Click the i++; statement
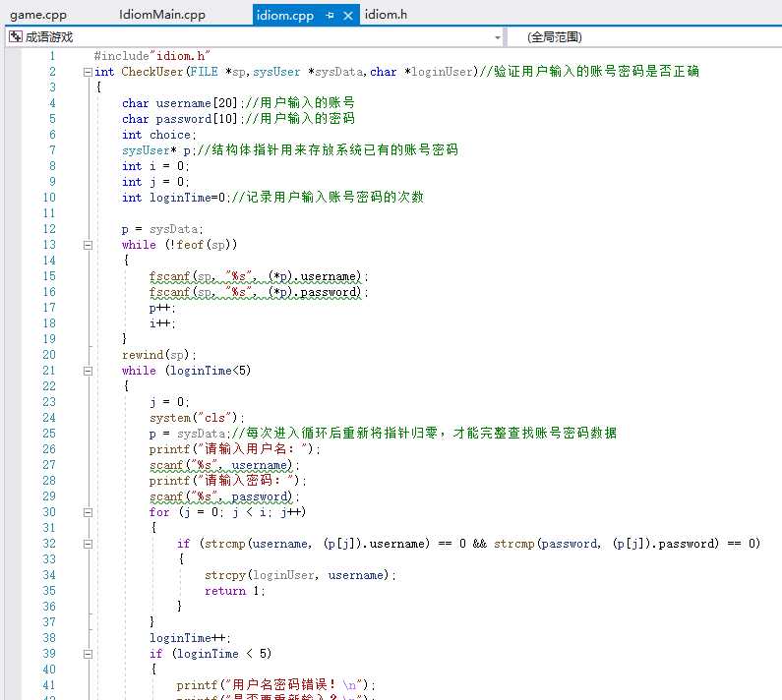This screenshot has width=782, height=700. point(162,323)
